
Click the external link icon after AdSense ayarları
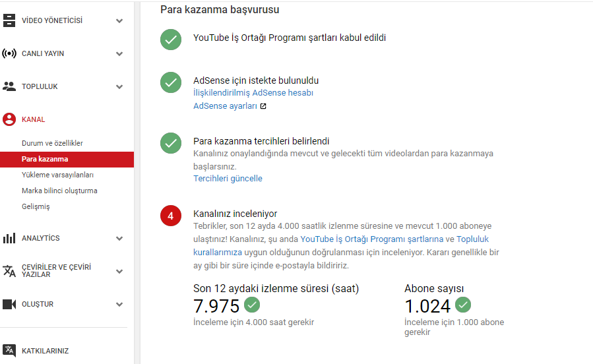click(263, 106)
